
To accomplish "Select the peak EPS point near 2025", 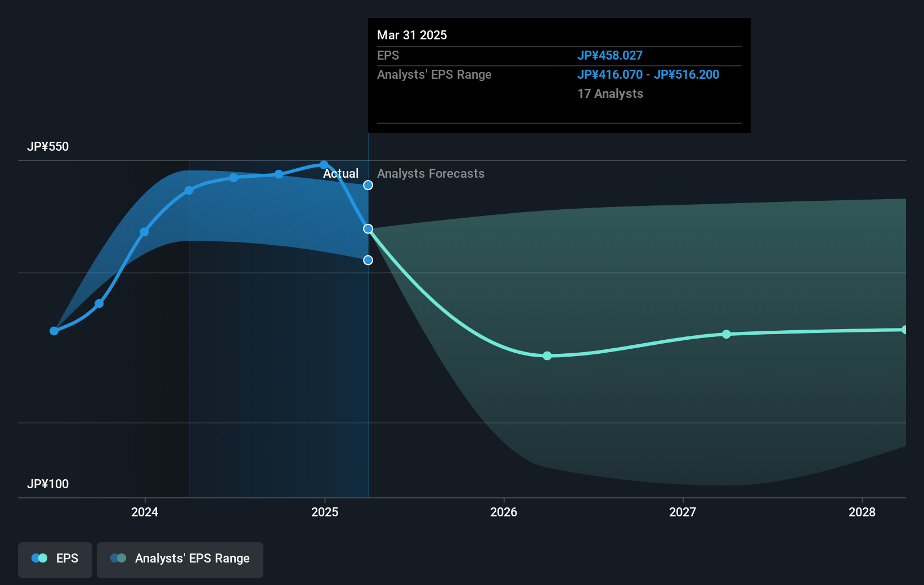I will [324, 165].
